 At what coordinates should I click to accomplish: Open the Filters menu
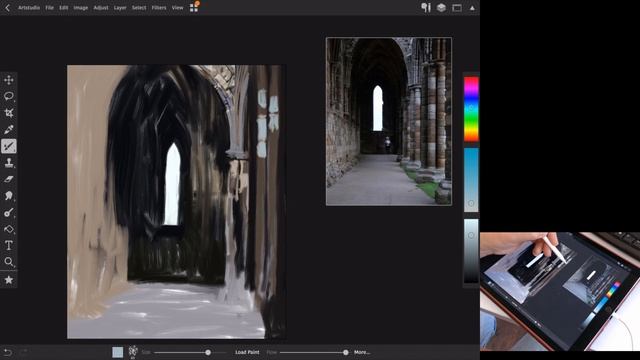159,7
